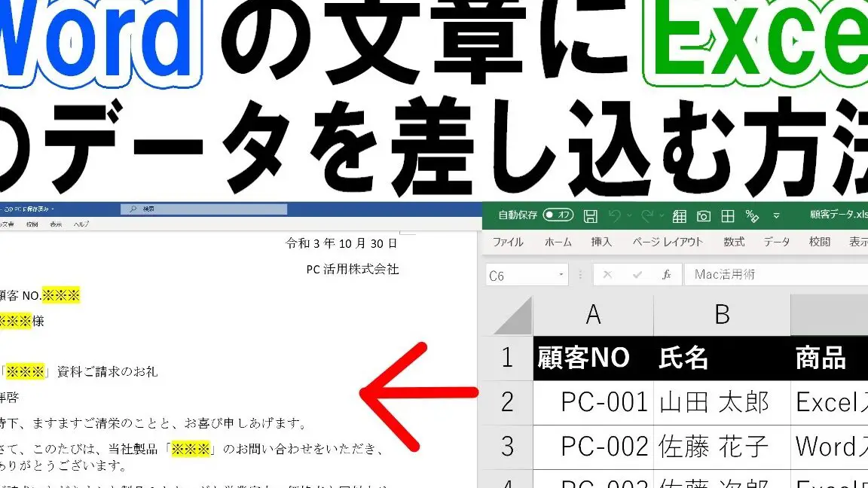Open the 校閲 tab in Excel

pyautogui.click(x=819, y=242)
